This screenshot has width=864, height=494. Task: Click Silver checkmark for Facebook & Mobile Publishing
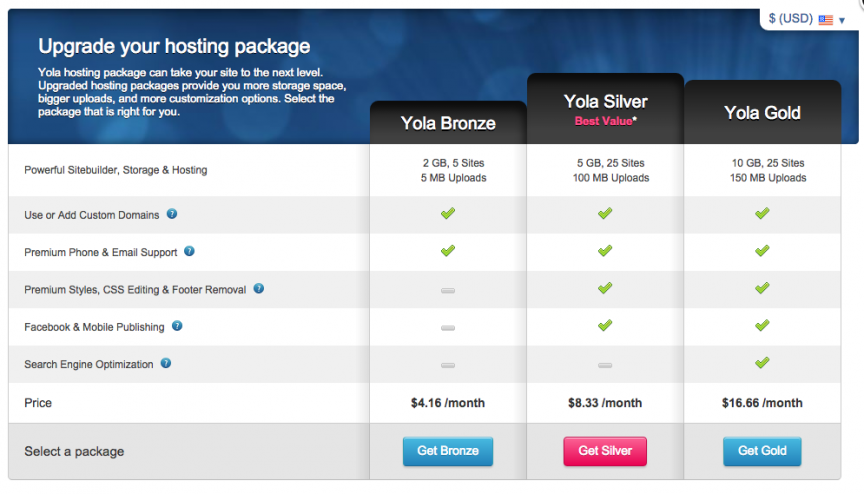(x=605, y=325)
